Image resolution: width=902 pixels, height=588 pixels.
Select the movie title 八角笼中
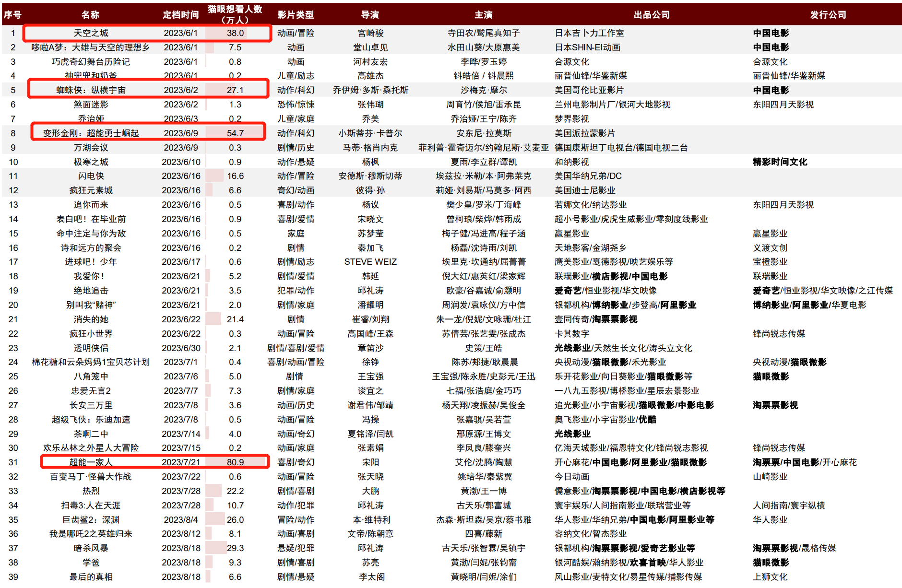91,376
